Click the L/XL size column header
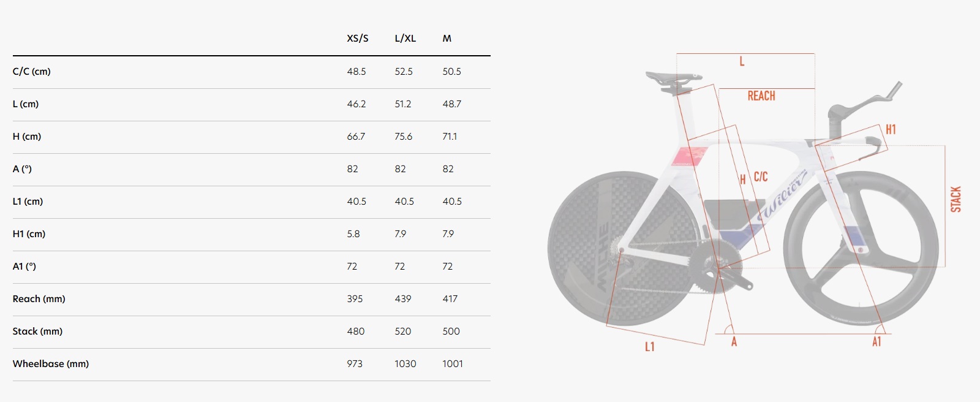Screen dimensions: 980x402 click(405, 39)
